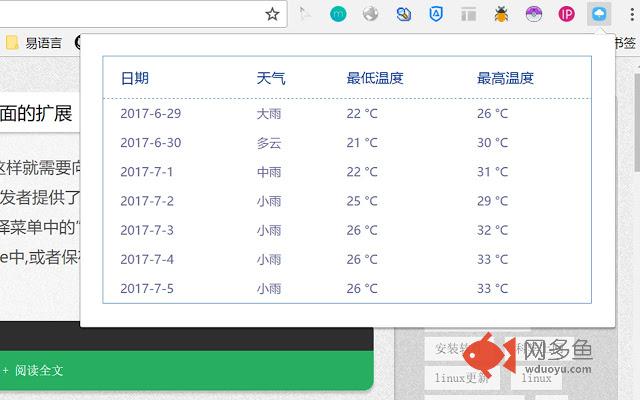Click the 31 °C high for 2017-7-1
The image size is (640, 400).
(x=493, y=172)
